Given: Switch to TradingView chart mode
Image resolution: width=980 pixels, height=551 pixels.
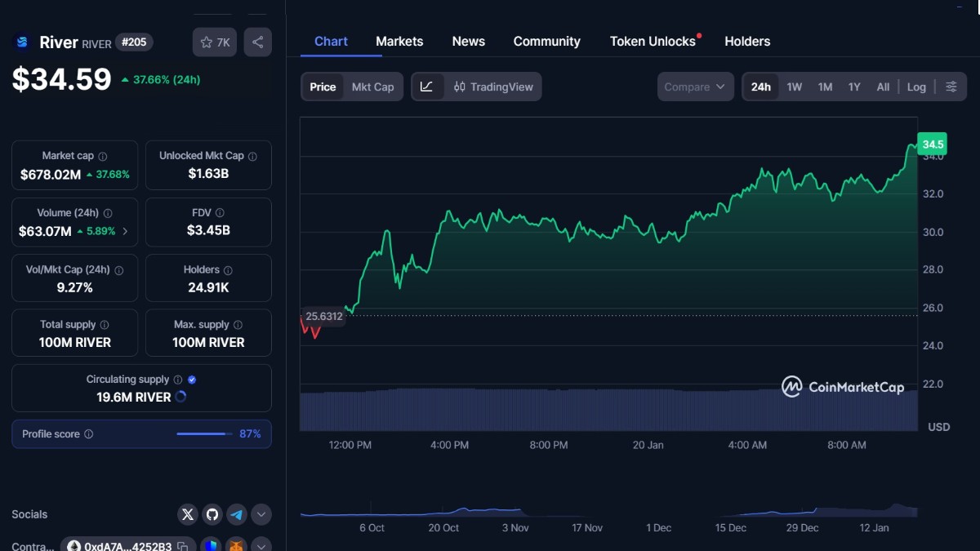Looking at the screenshot, I should 493,87.
